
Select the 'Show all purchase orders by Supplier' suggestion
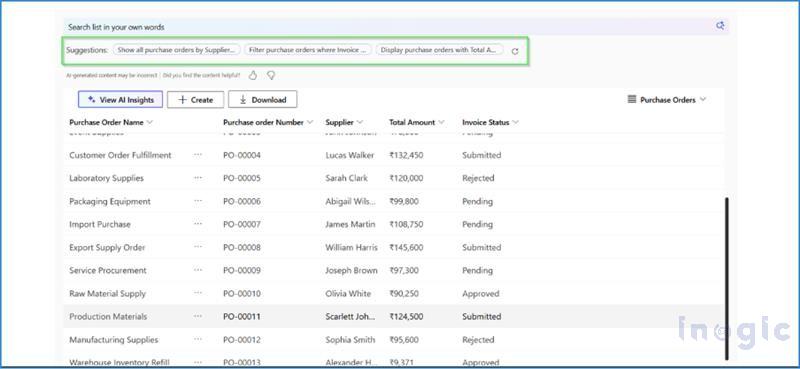pyautogui.click(x=176, y=50)
